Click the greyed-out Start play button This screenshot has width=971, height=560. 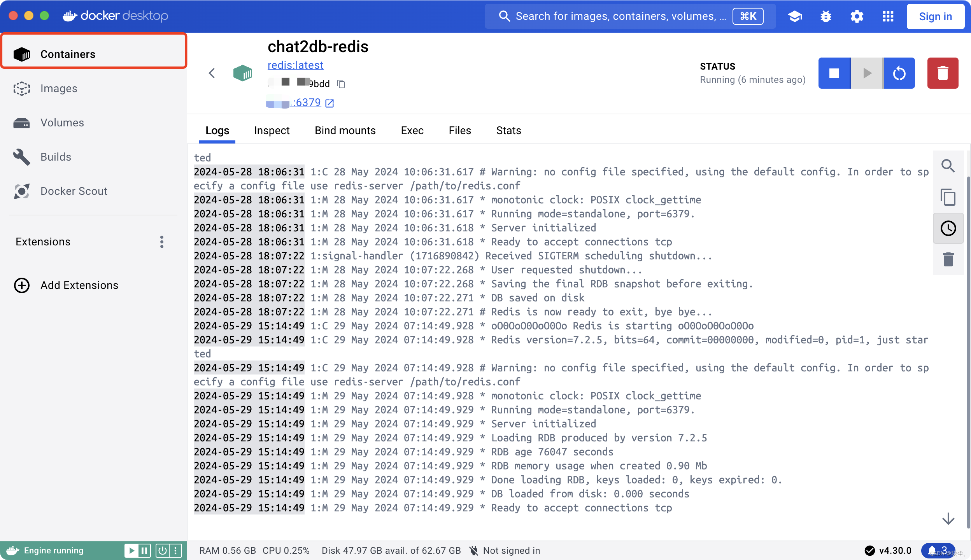(867, 73)
